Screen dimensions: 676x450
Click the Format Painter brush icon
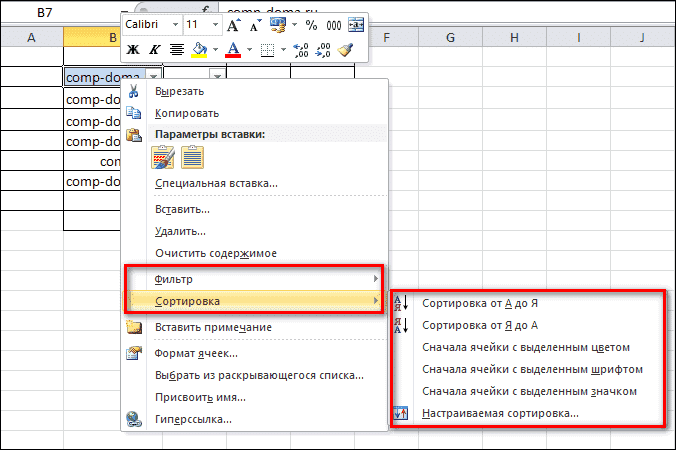pyautogui.click(x=346, y=49)
